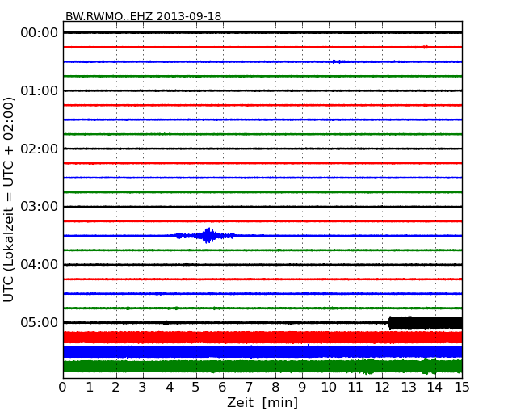Click the blue seismic event burst near 03:30
Image resolution: width=525 pixels, height=420 pixels.
click(208, 236)
